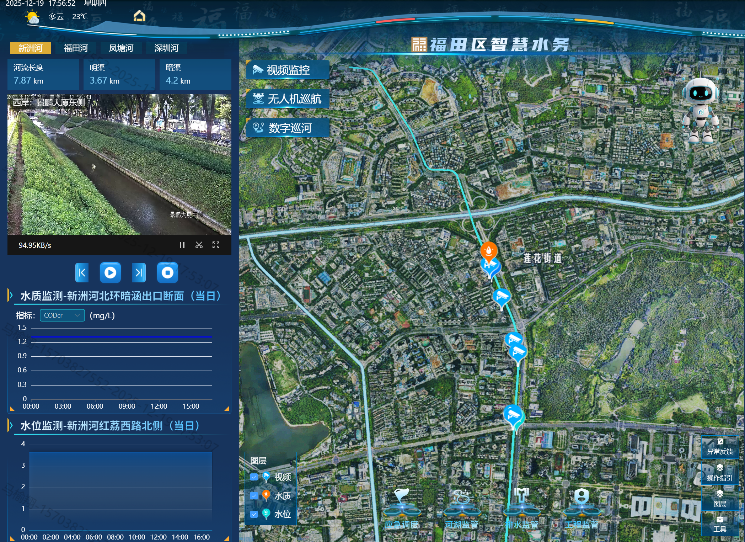Uncheck the 视频 layer checkbox
This screenshot has height=542, width=745.
[x=254, y=478]
